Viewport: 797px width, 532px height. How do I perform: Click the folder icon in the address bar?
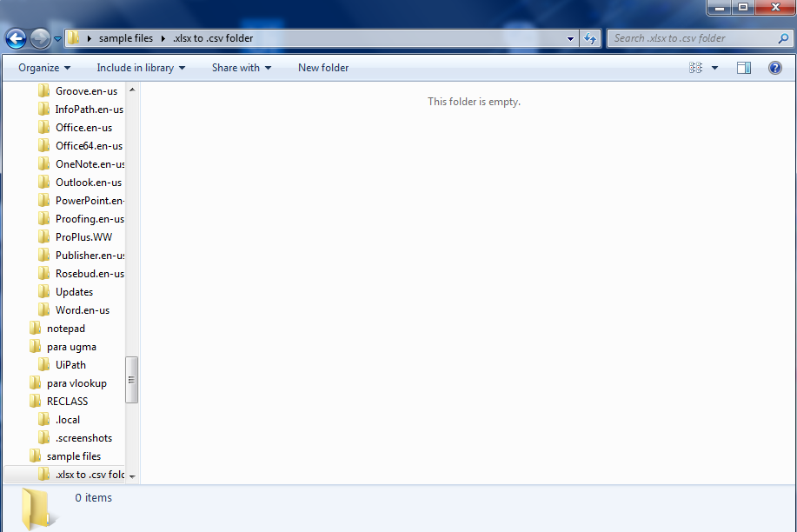tap(75, 38)
